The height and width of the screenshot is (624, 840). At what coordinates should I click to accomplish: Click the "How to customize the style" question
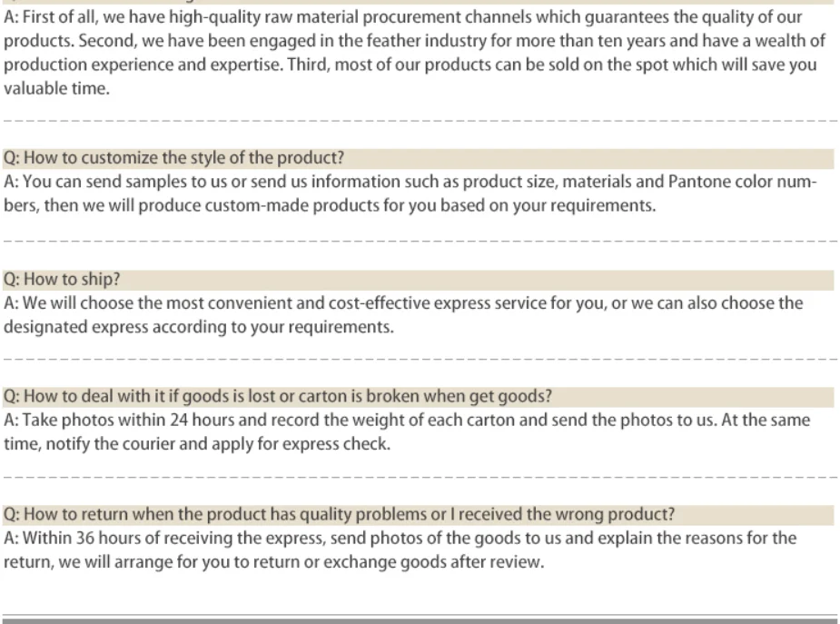click(174, 158)
